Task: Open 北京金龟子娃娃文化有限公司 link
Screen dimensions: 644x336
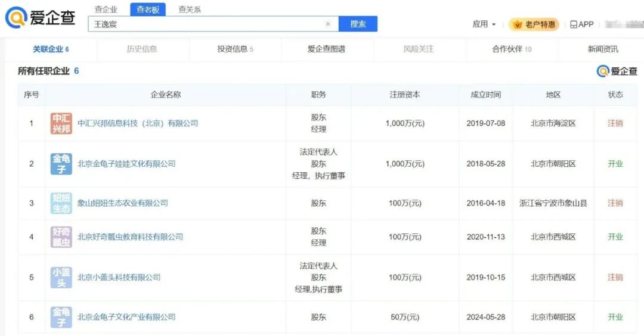Action: point(126,164)
